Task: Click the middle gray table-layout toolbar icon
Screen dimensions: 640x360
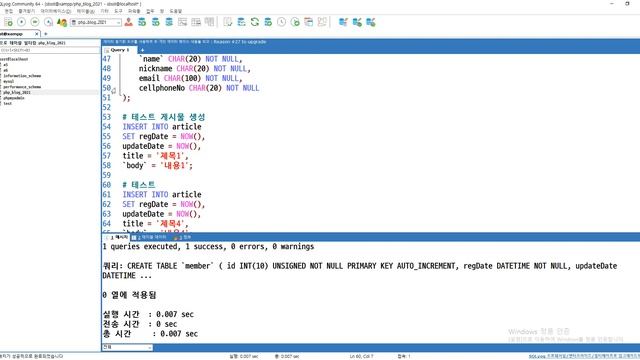Action: [196, 22]
